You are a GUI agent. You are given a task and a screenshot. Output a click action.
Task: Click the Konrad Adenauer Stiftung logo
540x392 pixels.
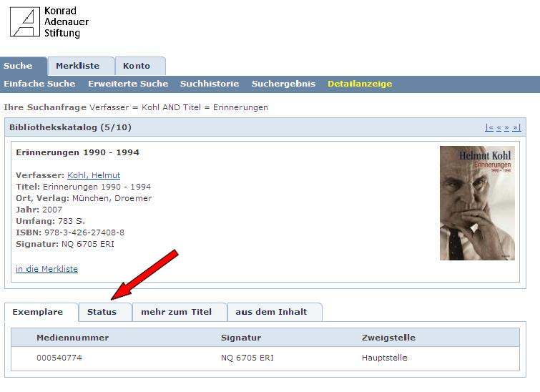tap(49, 21)
